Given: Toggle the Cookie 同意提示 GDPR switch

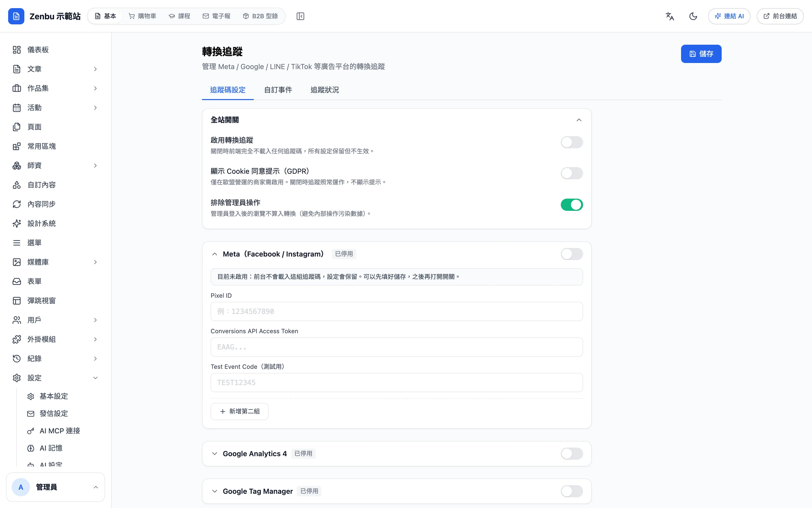Looking at the screenshot, I should tap(572, 173).
